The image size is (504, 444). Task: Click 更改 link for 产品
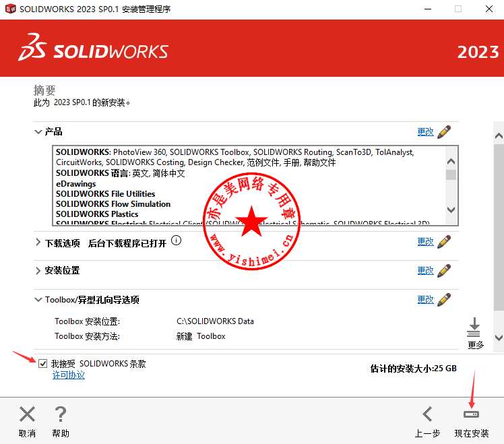click(x=425, y=132)
